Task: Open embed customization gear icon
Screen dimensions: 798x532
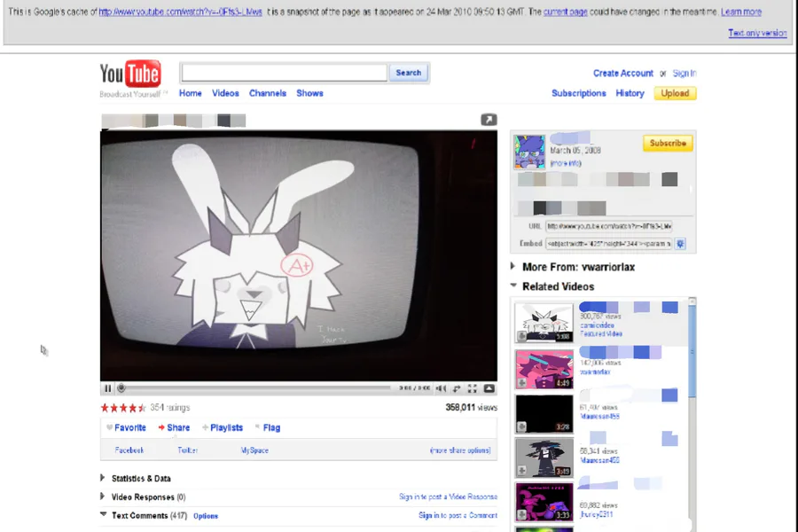Action: pos(680,244)
